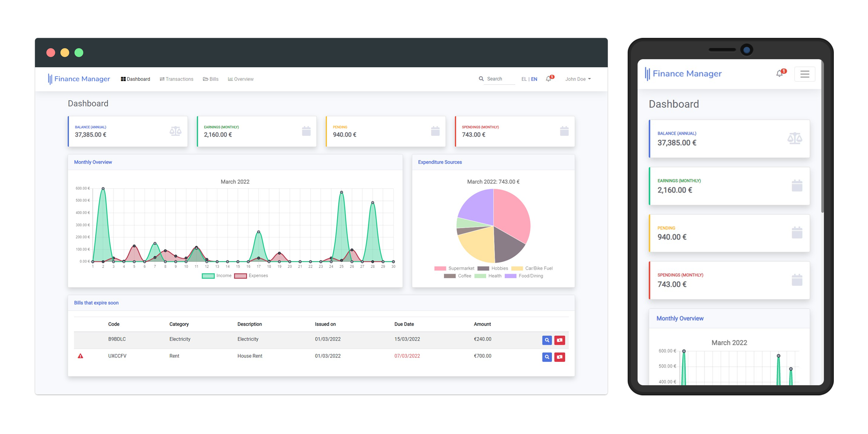
Task: Toggle Income dataset in chart legend
Action: tap(217, 276)
